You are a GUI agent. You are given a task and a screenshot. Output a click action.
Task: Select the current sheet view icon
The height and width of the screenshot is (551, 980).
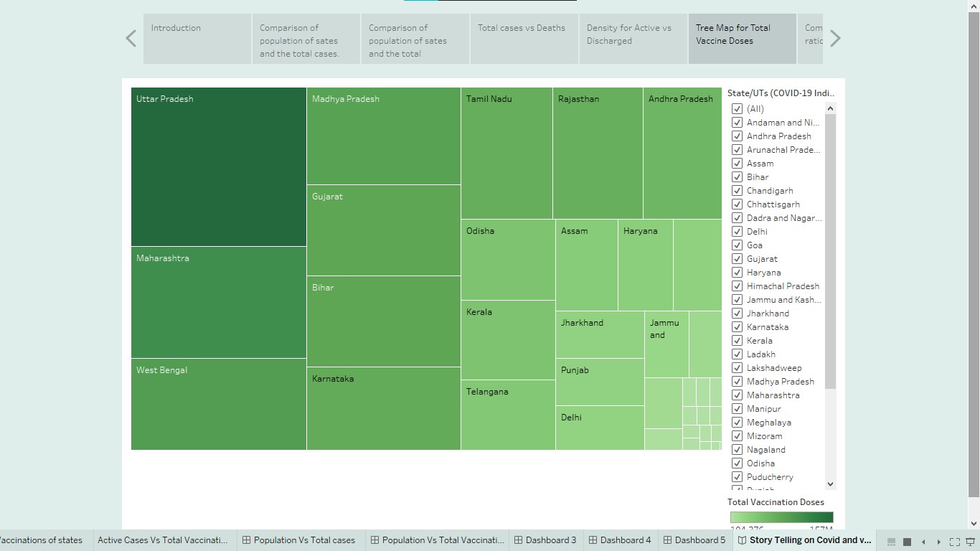tap(907, 541)
